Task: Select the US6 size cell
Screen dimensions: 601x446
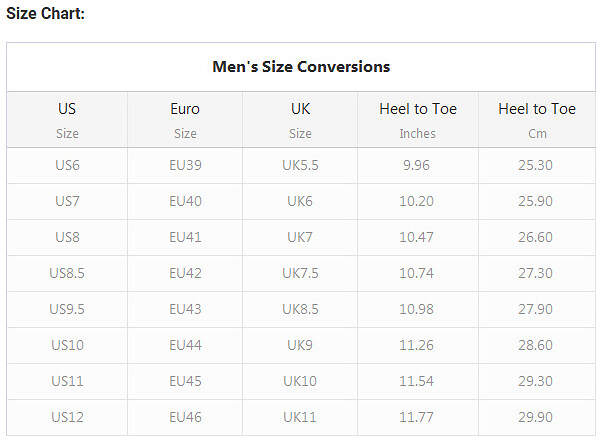Action: pyautogui.click(x=67, y=165)
